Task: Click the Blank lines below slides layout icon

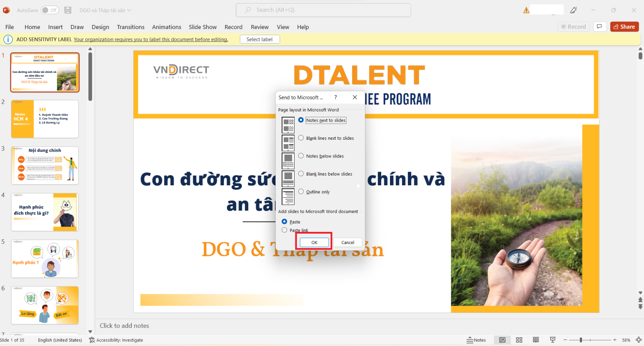Action: [288, 178]
